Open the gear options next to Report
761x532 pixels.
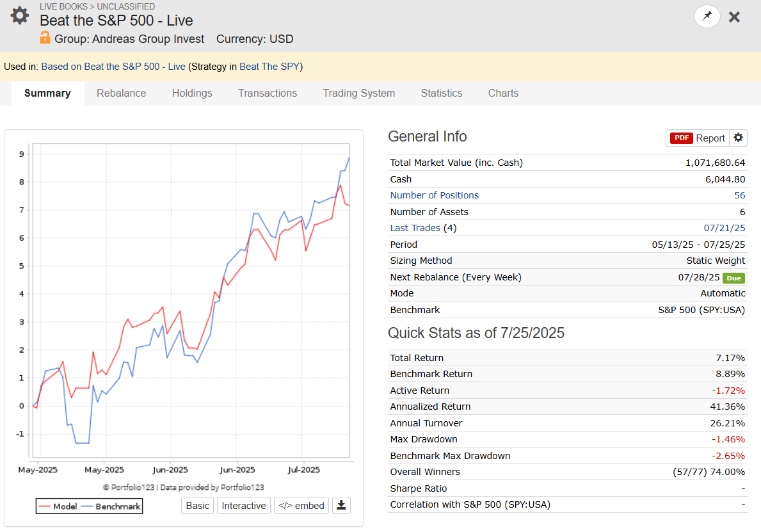pos(738,138)
